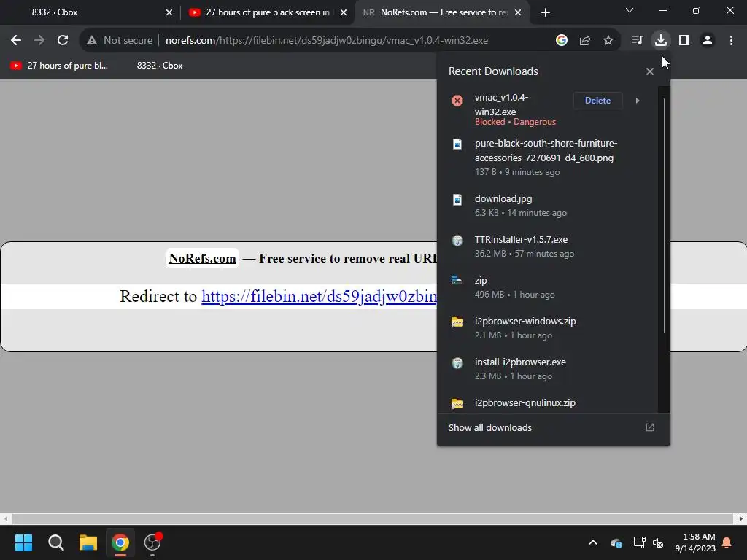The width and height of the screenshot is (747, 560).
Task: Open 27 hours of pure bl... bookmark
Action: [x=60, y=66]
